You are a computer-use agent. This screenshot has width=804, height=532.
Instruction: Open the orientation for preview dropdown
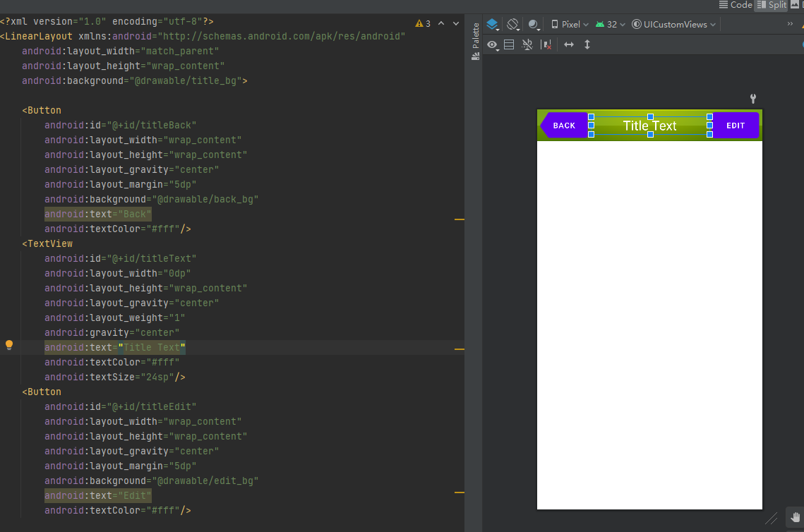[x=512, y=25]
